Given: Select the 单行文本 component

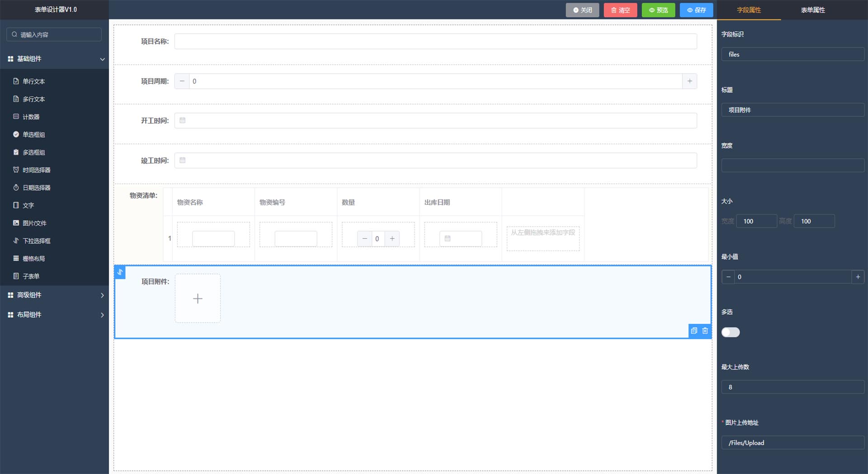Looking at the screenshot, I should pos(34,81).
